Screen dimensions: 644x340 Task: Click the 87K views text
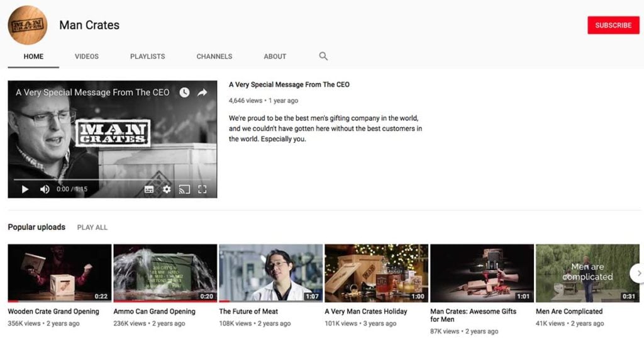point(445,331)
